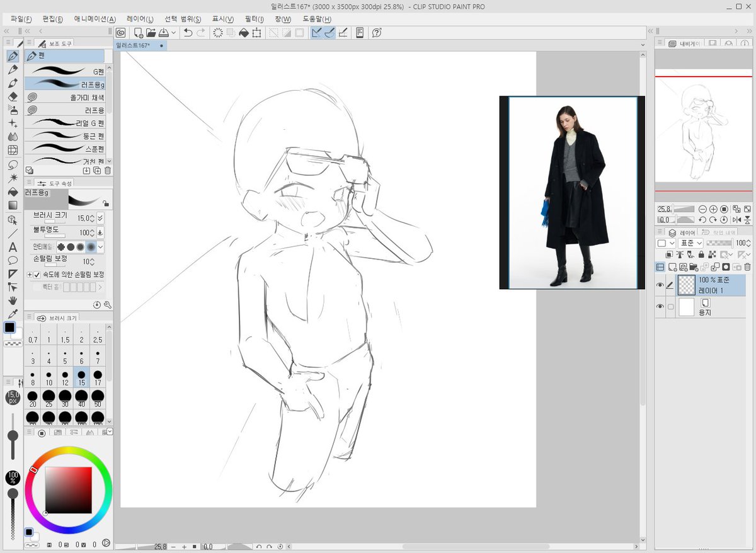The height and width of the screenshot is (553, 756).
Task: Select the Hand move tool
Action: coord(13,300)
